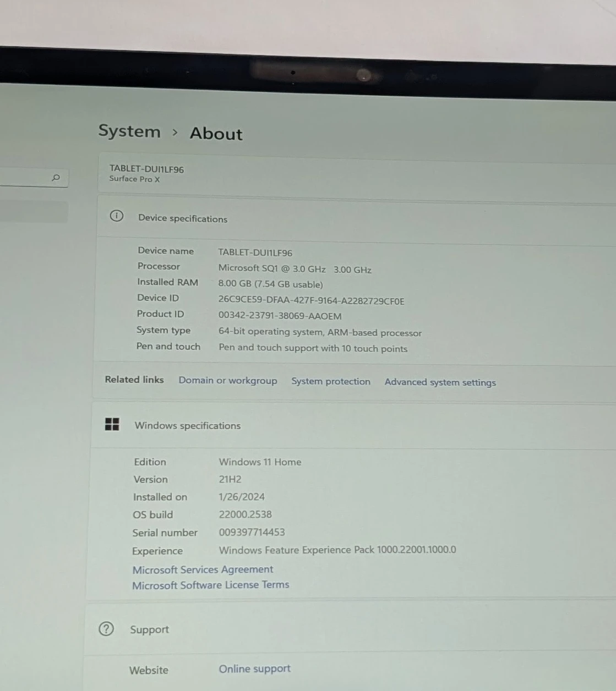Select the TABLET-DUI1LF96 device name value
Viewport: 616px width, 691px height.
[x=255, y=253]
